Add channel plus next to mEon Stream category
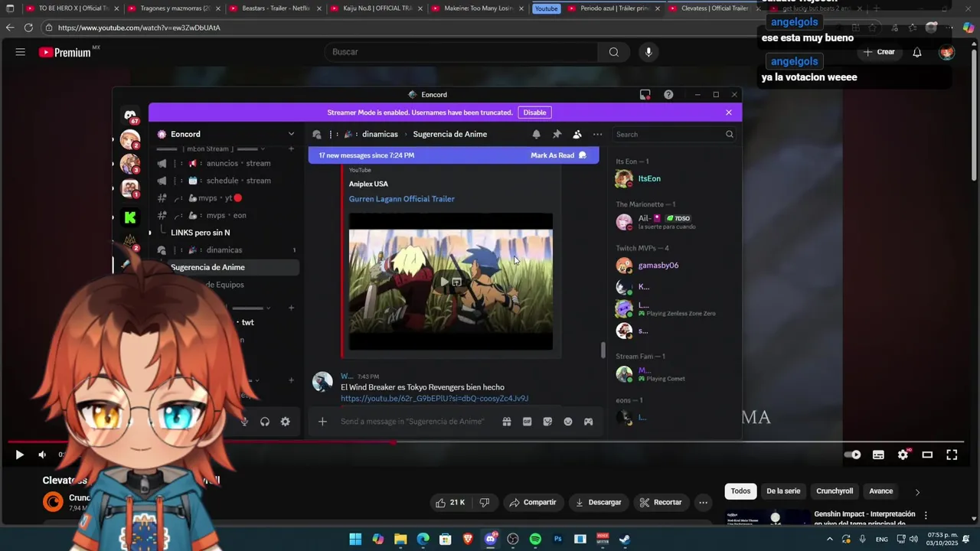The image size is (980, 551). [291, 149]
